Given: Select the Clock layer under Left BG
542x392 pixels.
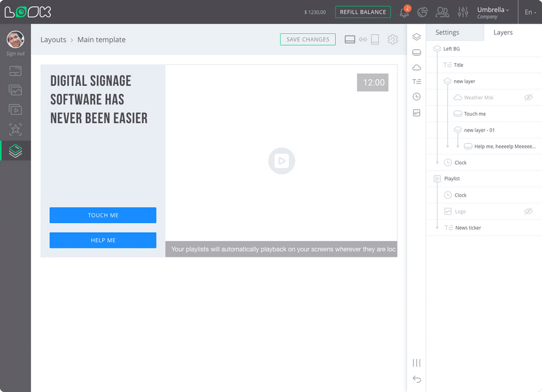Looking at the screenshot, I should coord(484,163).
